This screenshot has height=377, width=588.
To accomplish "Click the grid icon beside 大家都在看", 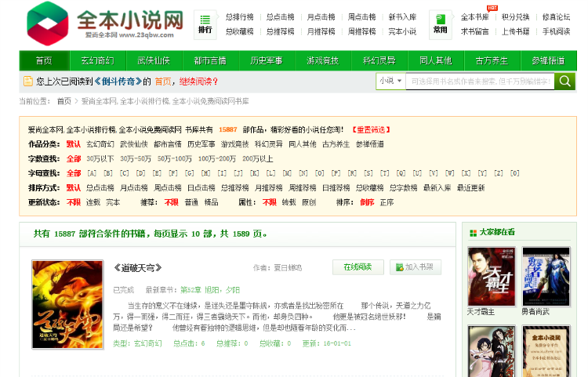I will click(x=474, y=233).
